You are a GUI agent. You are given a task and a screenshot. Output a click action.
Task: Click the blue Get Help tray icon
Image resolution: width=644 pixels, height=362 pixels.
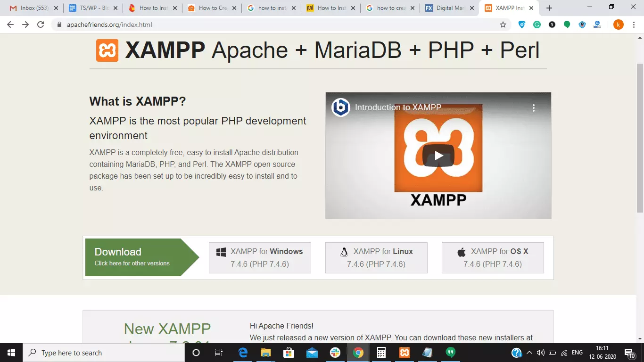517,353
